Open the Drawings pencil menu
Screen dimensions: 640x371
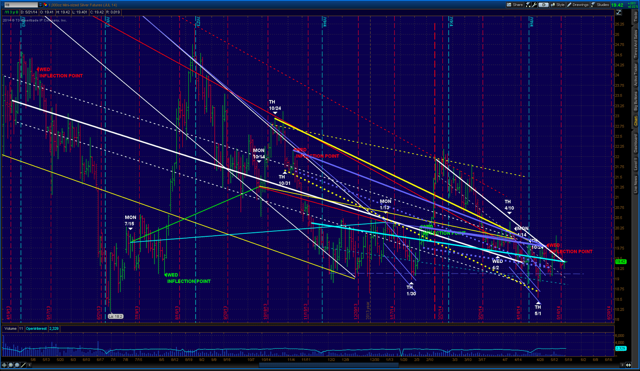pyautogui.click(x=578, y=5)
